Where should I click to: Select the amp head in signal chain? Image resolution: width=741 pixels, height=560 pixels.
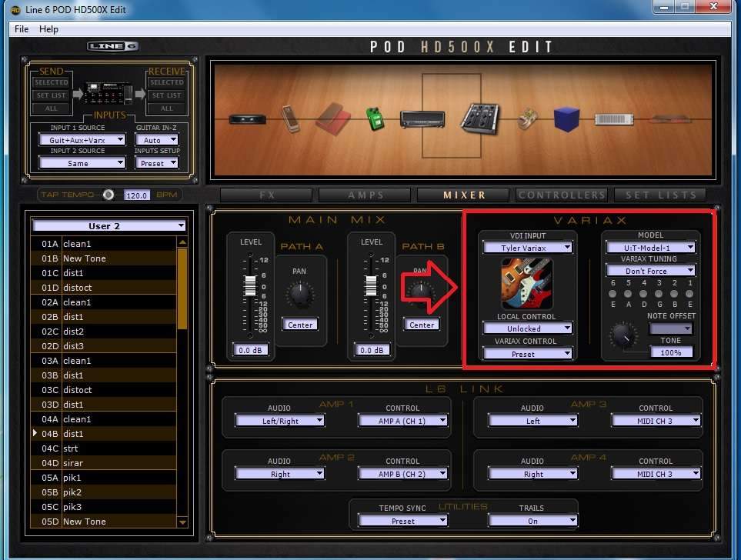click(422, 119)
